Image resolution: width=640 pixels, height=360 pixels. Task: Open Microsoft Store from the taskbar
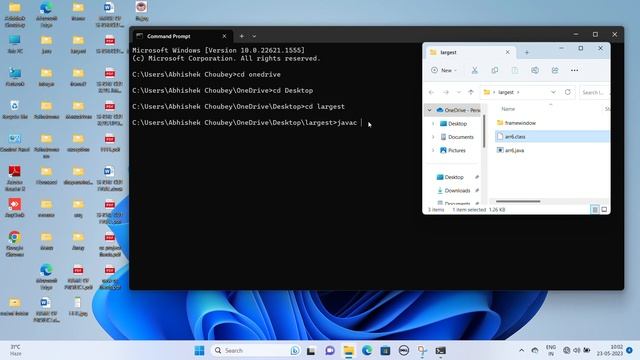pos(385,350)
